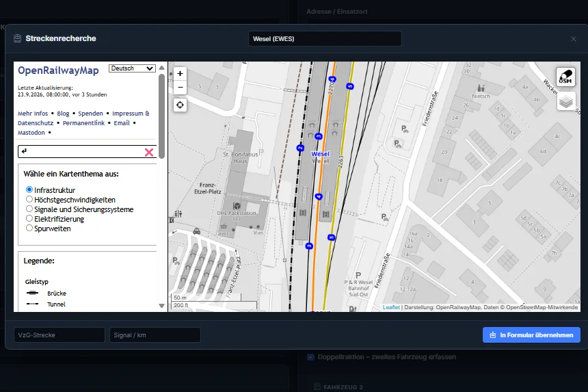The height and width of the screenshot is (392, 588).
Task: Click the Streckenrecherche train icon
Action: (x=17, y=38)
